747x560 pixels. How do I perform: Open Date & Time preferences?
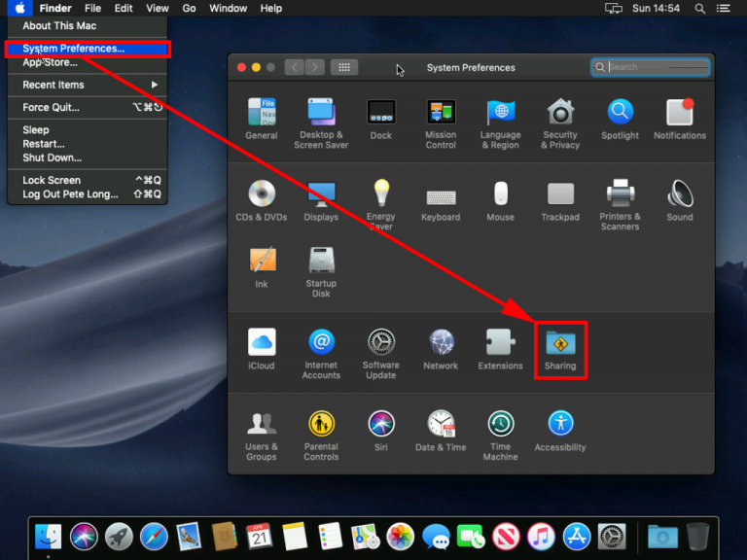(x=441, y=431)
